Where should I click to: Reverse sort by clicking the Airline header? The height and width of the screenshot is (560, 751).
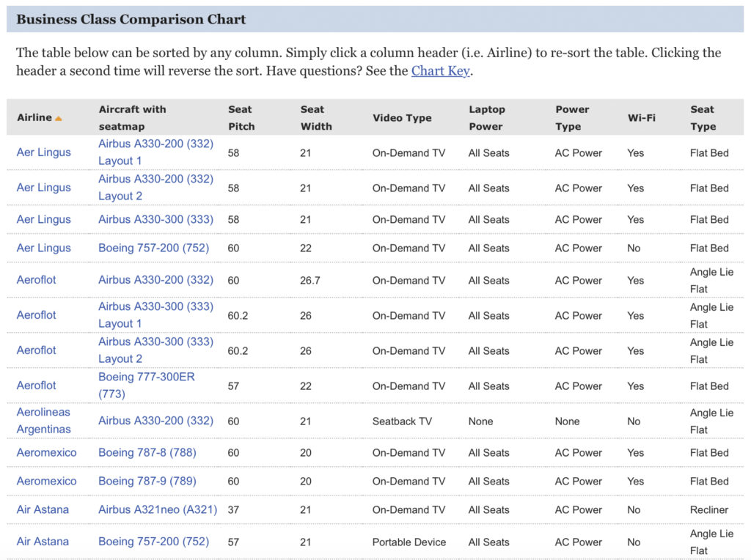34,117
